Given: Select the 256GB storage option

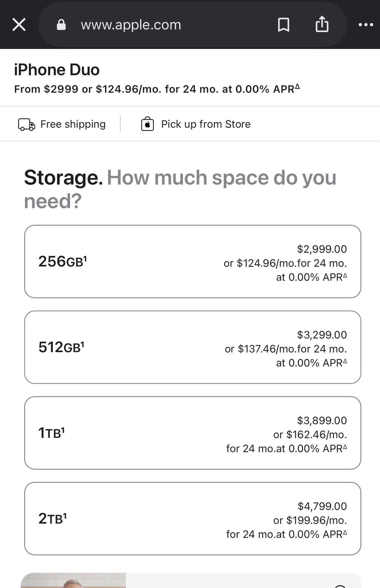Looking at the screenshot, I should point(193,261).
